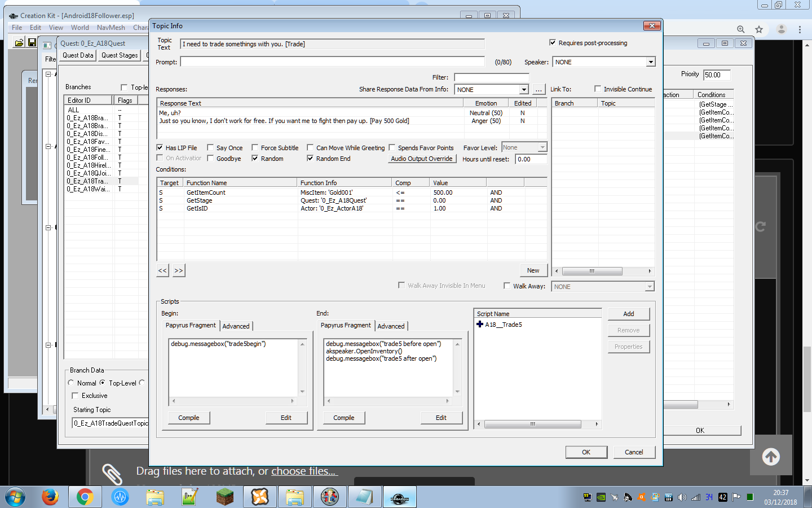Open the ... browse button next to Share Response Data
This screenshot has height=508, width=812.
pos(539,89)
